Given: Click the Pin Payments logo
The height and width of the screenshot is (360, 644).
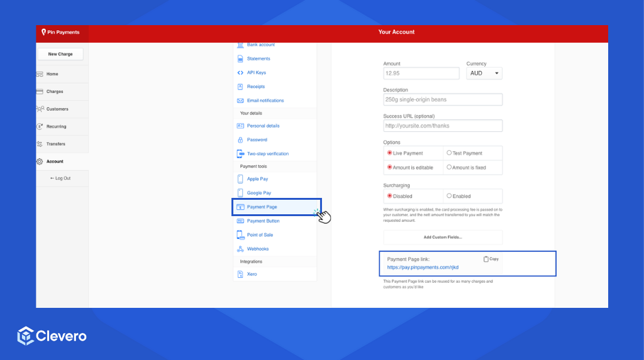Looking at the screenshot, I should pyautogui.click(x=60, y=32).
